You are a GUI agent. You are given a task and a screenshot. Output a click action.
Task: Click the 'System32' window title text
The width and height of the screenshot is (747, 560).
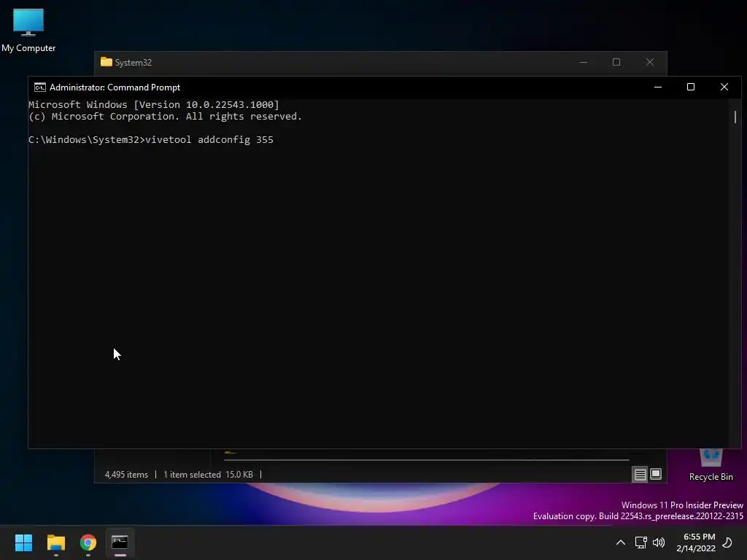133,63
